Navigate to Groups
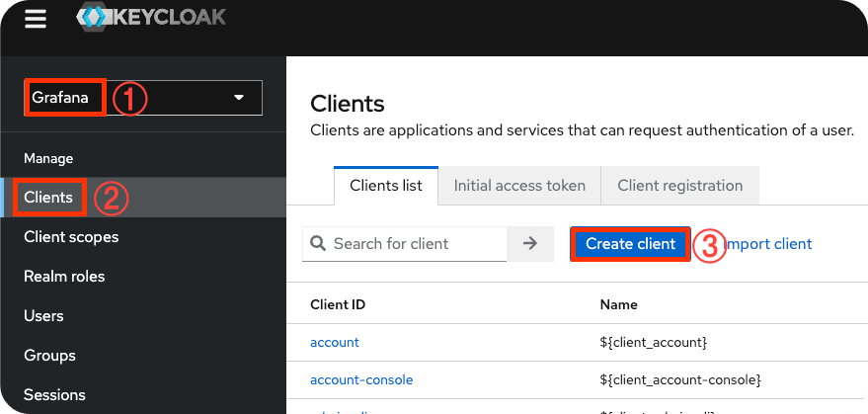868x414 pixels. coord(49,356)
